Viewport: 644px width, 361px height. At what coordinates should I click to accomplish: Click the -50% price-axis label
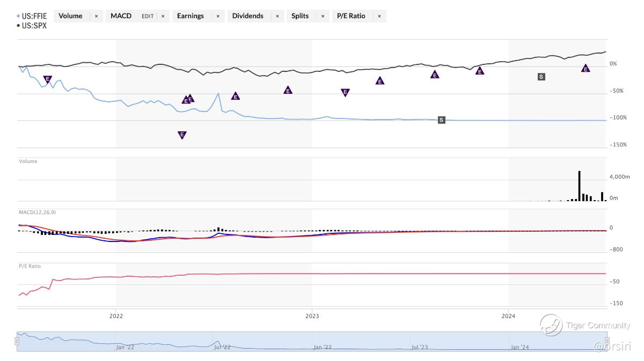point(616,91)
